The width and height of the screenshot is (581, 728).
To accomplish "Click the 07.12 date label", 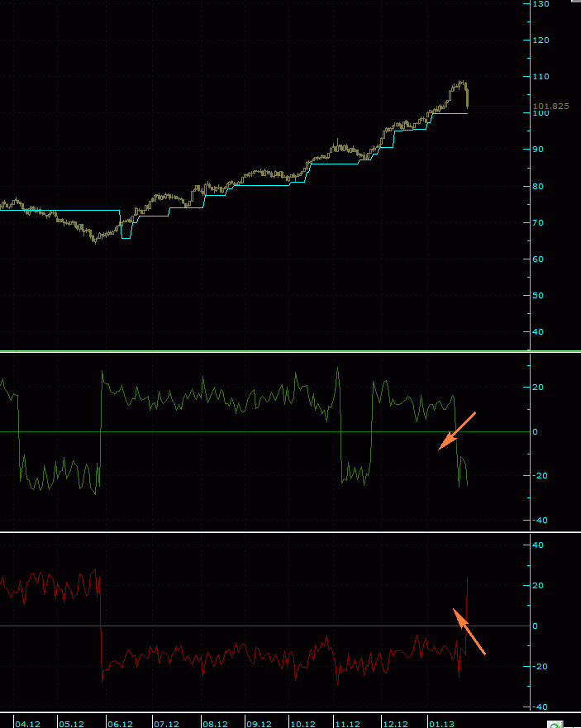I will 167,724.
